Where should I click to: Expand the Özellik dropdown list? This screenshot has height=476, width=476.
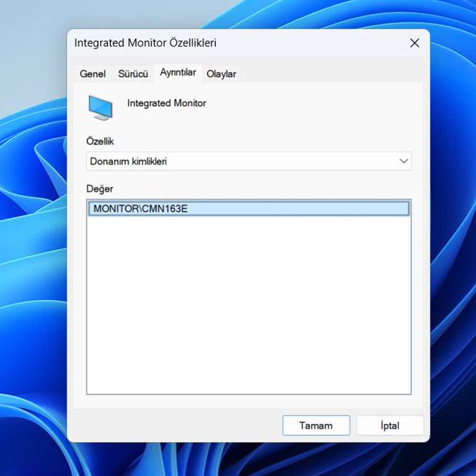pos(249,161)
